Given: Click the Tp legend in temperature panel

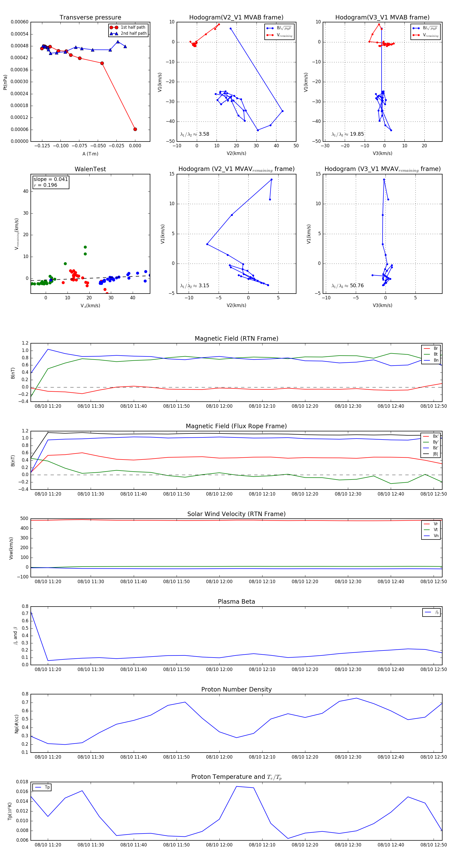Looking at the screenshot, I should point(42,787).
